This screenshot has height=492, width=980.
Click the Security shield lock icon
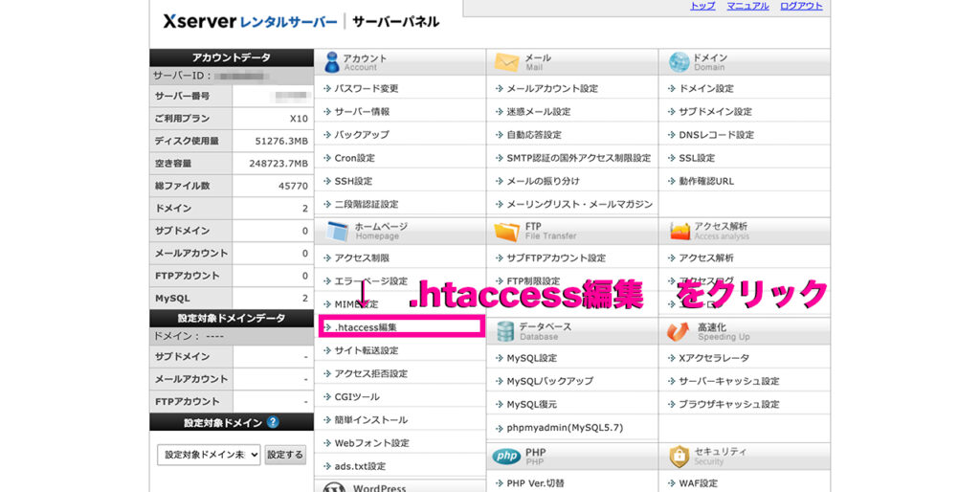679,457
